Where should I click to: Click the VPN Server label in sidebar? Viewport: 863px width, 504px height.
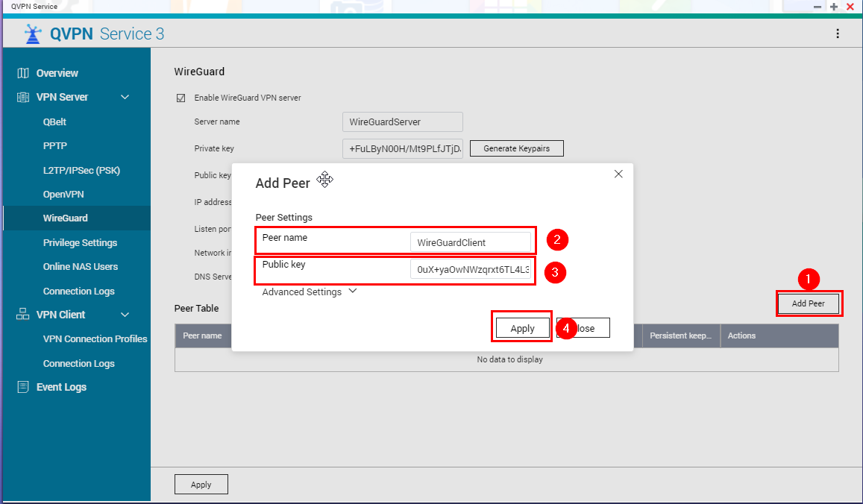point(62,98)
